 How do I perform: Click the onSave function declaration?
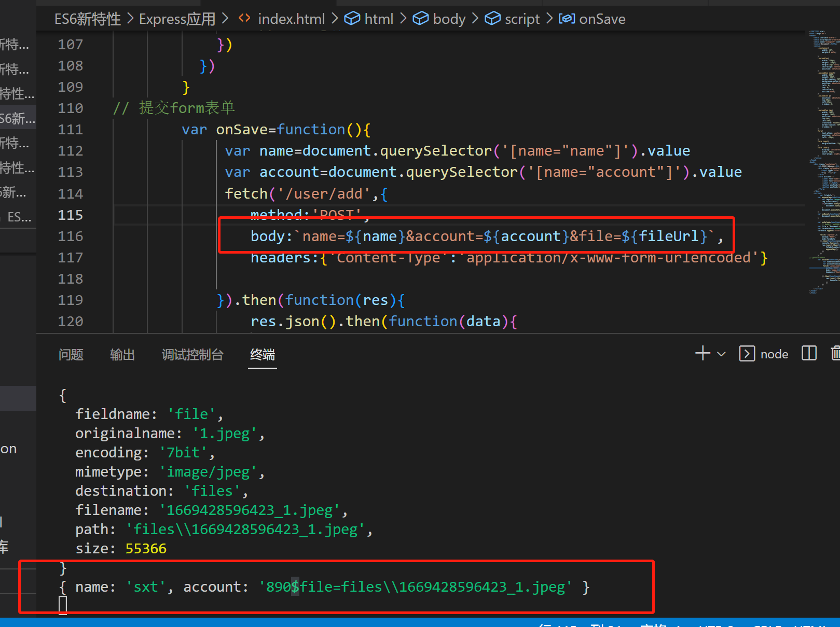[x=276, y=130]
